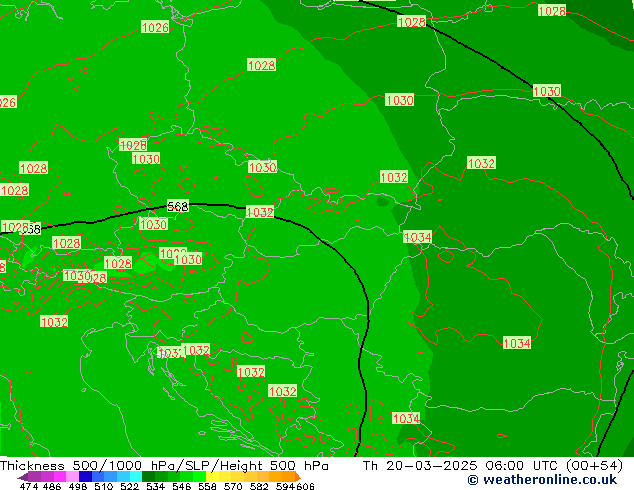Click legend value 486
The image size is (634, 490).
coord(52,486)
